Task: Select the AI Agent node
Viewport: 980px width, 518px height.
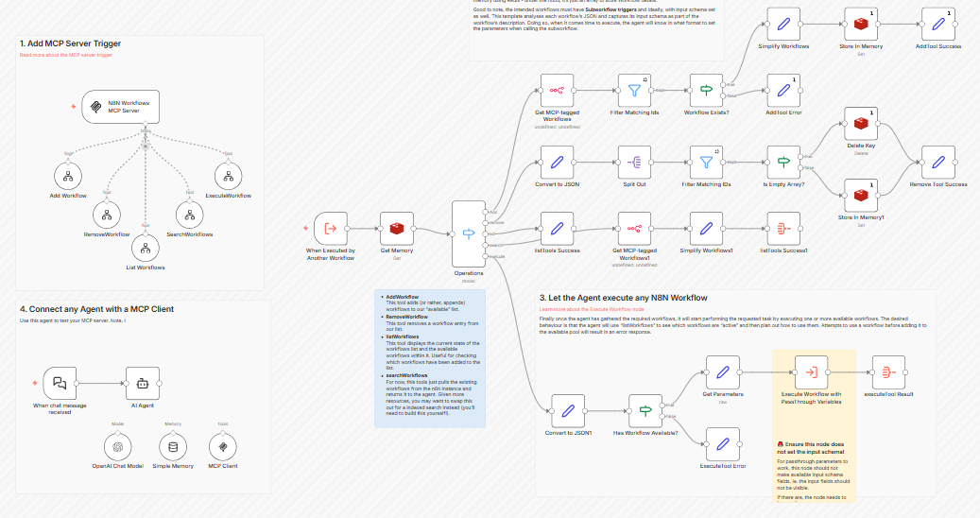Action: (143, 383)
